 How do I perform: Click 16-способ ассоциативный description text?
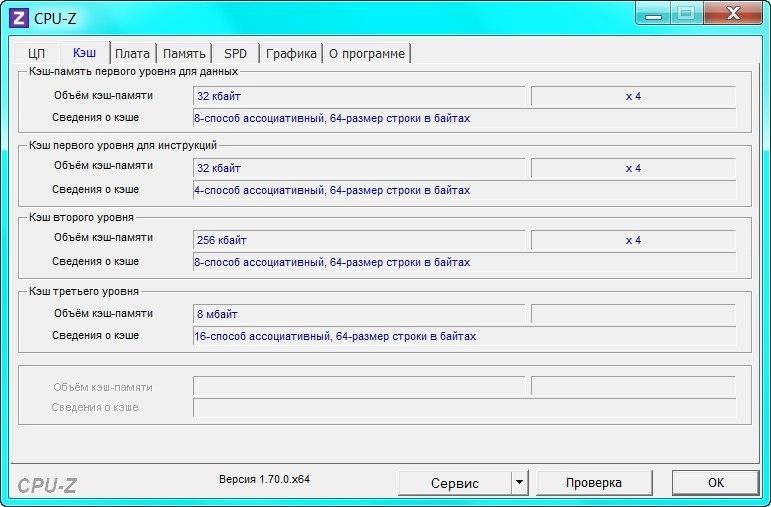(x=335, y=336)
